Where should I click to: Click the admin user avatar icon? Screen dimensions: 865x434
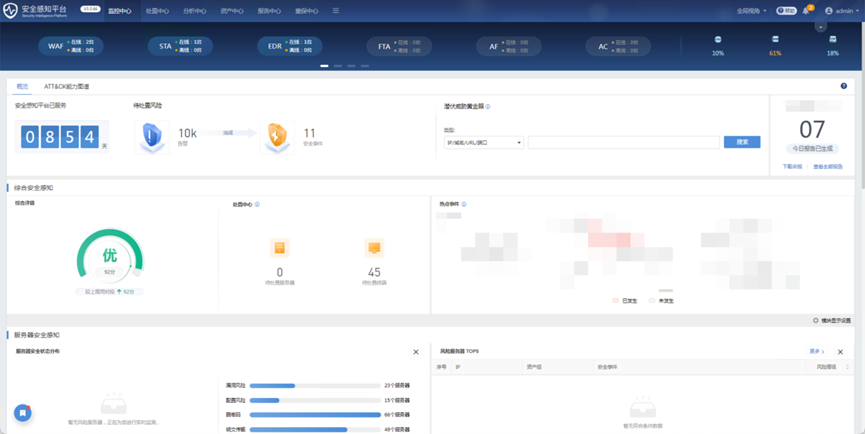(829, 11)
